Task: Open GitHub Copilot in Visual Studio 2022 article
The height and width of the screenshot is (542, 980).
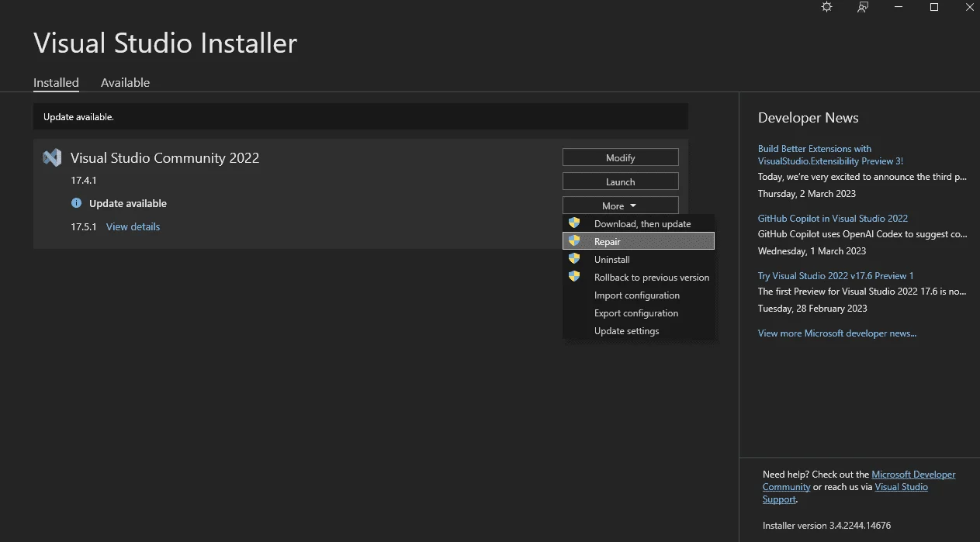Action: (x=833, y=218)
